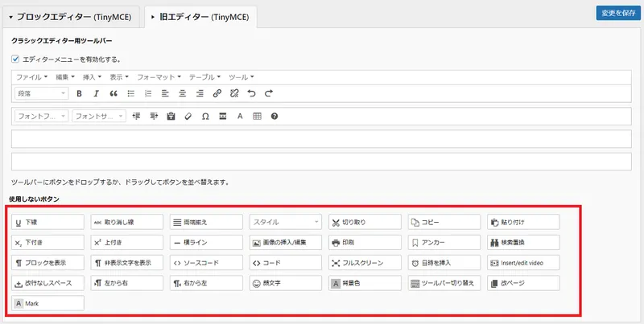Click the Read More tag icon
The width and height of the screenshot is (644, 324).
click(x=223, y=117)
